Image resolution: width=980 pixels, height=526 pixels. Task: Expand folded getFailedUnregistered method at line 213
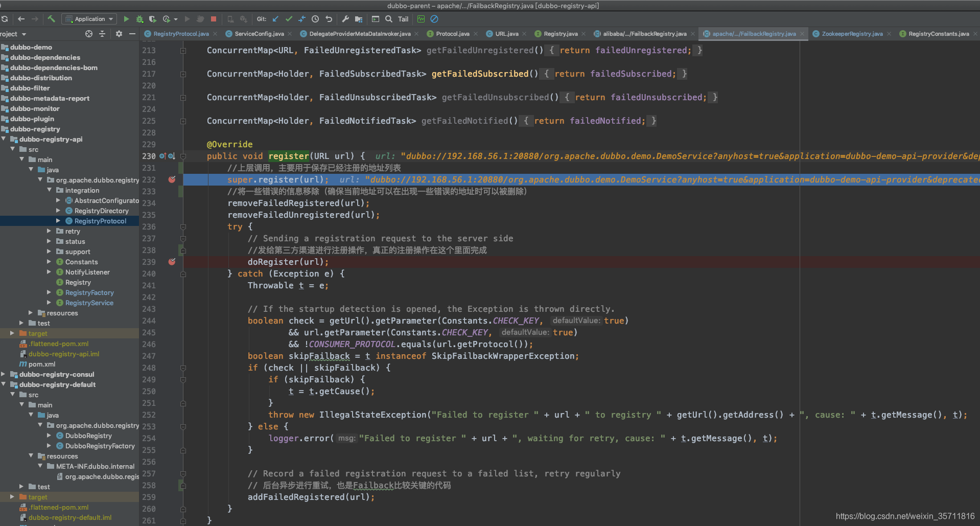tap(183, 50)
